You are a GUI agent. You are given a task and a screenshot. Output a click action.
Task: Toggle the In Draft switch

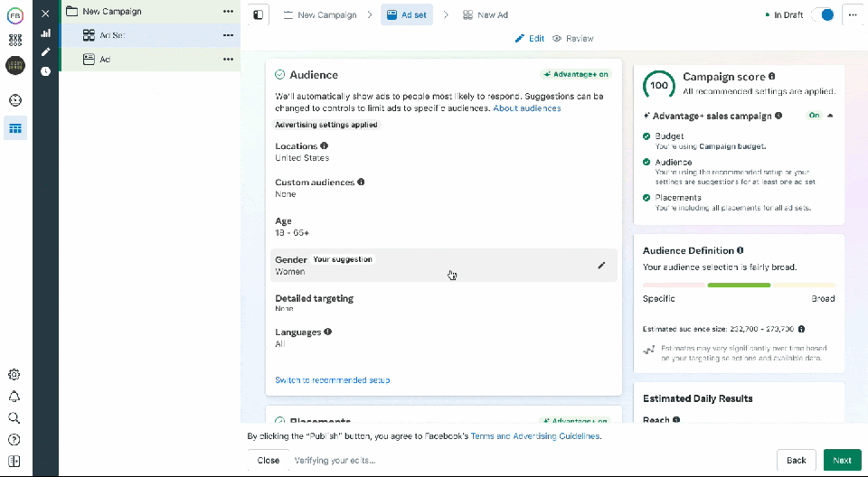(x=823, y=15)
